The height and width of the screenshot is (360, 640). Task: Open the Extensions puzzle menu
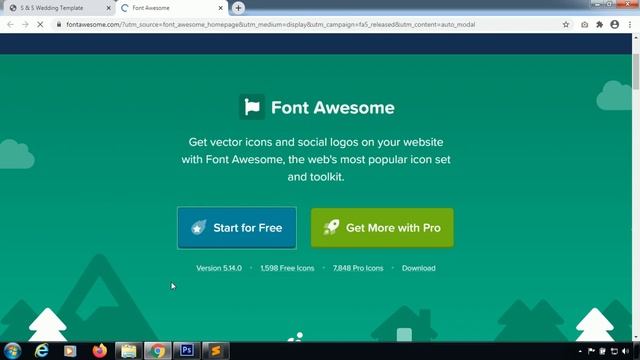(600, 24)
